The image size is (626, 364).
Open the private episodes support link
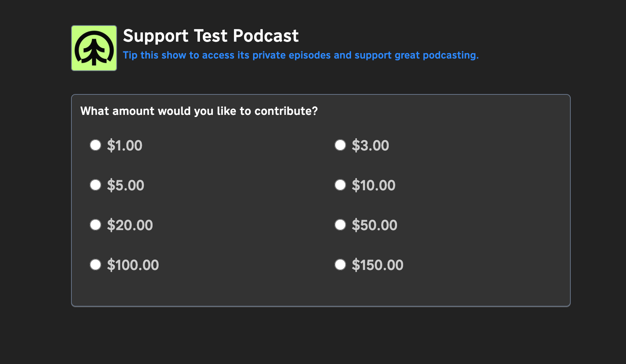301,55
